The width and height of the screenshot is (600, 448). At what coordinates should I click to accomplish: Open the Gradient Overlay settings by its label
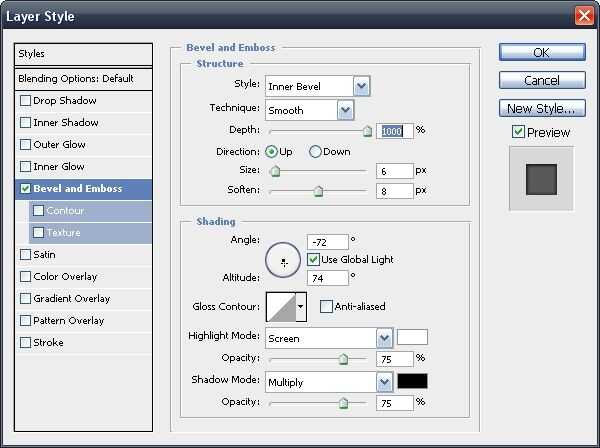tap(72, 299)
